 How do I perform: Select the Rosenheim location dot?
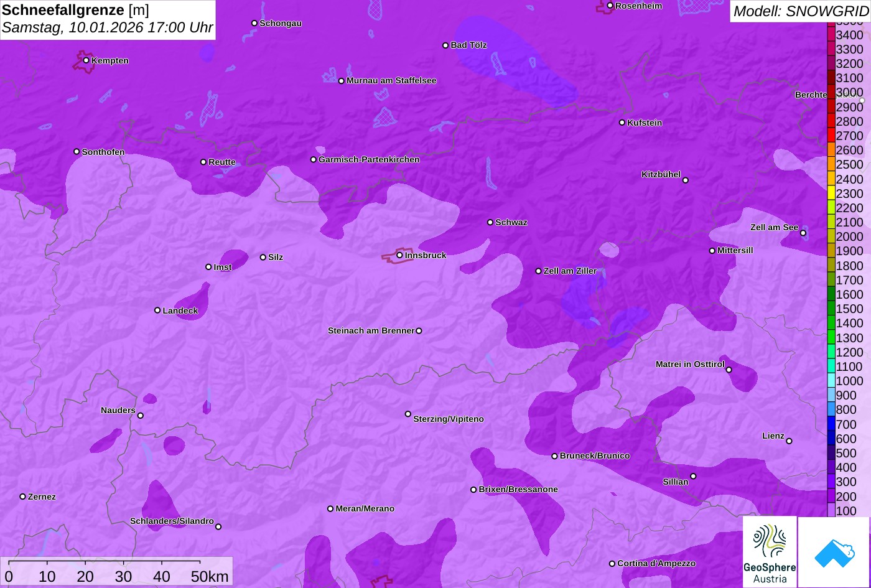pyautogui.click(x=610, y=6)
